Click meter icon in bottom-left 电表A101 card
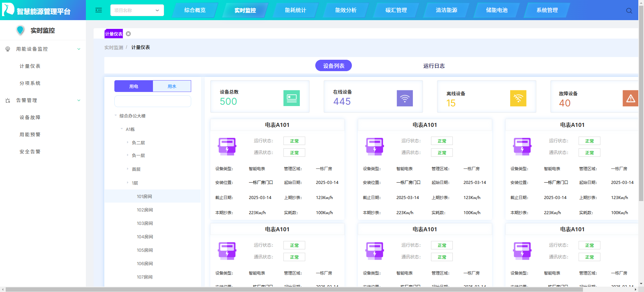The width and height of the screenshot is (644, 292). (227, 251)
